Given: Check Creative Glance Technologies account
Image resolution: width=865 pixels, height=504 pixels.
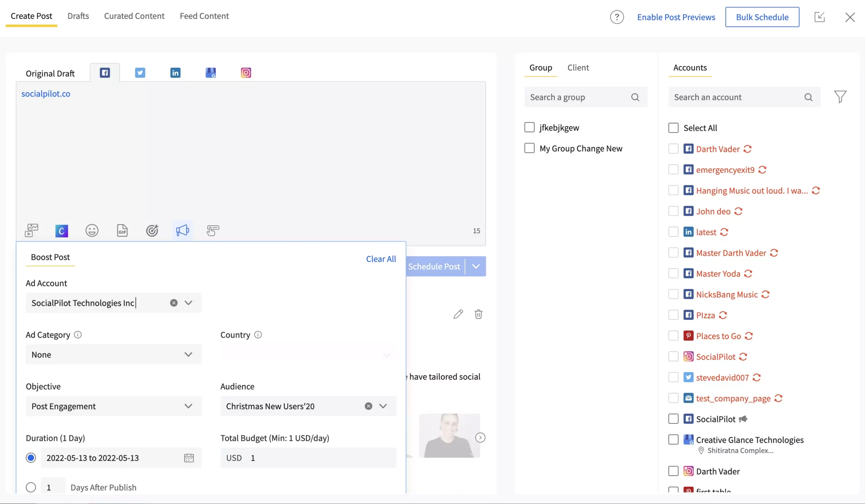Looking at the screenshot, I should coord(673,440).
